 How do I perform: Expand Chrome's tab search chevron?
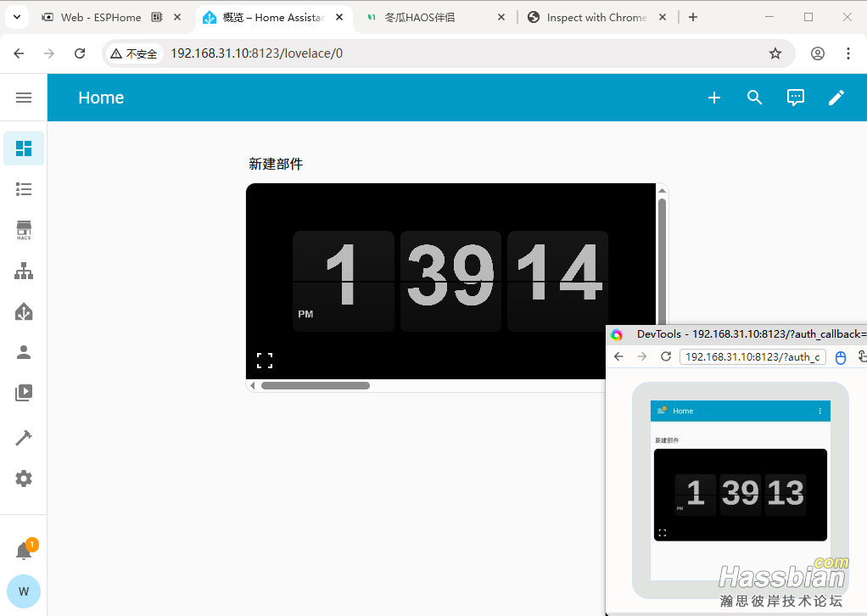[17, 17]
